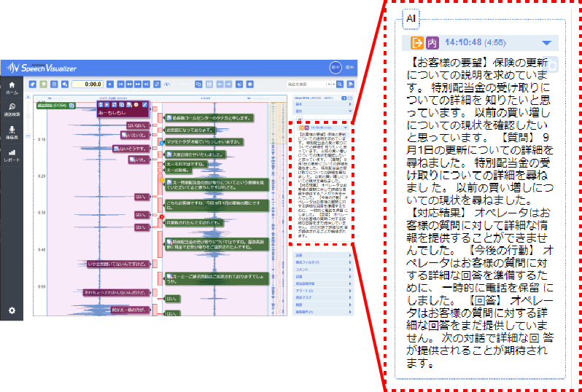Click the playback time field 0:00.0
Viewport: 582px width, 392px height.
click(x=88, y=85)
